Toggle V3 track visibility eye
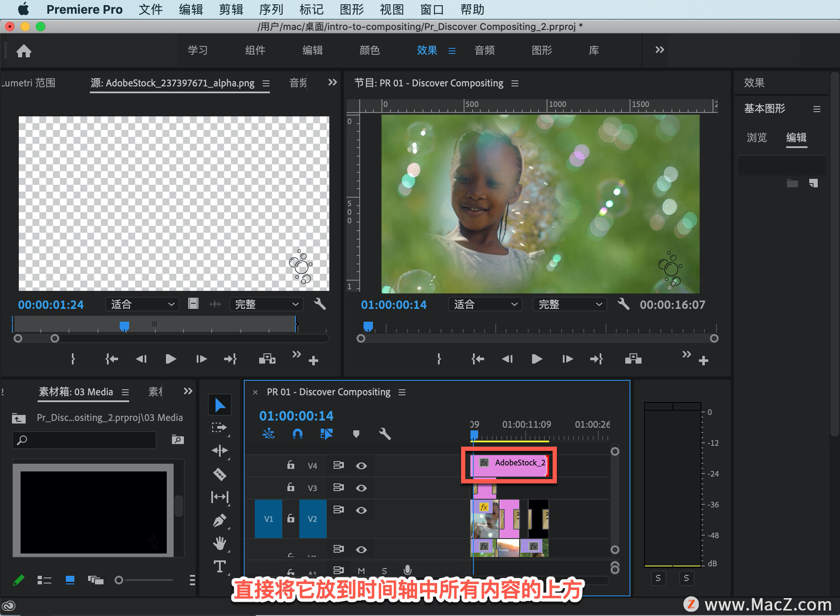Image resolution: width=840 pixels, height=616 pixels. (361, 488)
